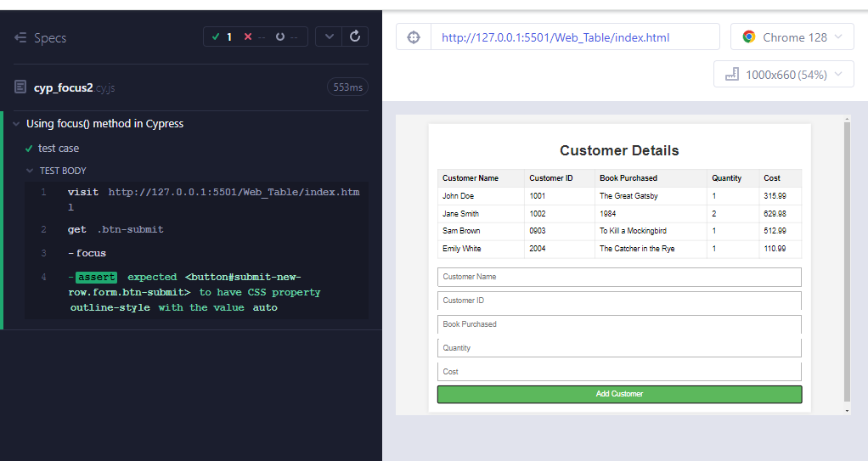This screenshot has height=461, width=868.
Task: Rerun all tests with the reload icon
Action: 355,37
